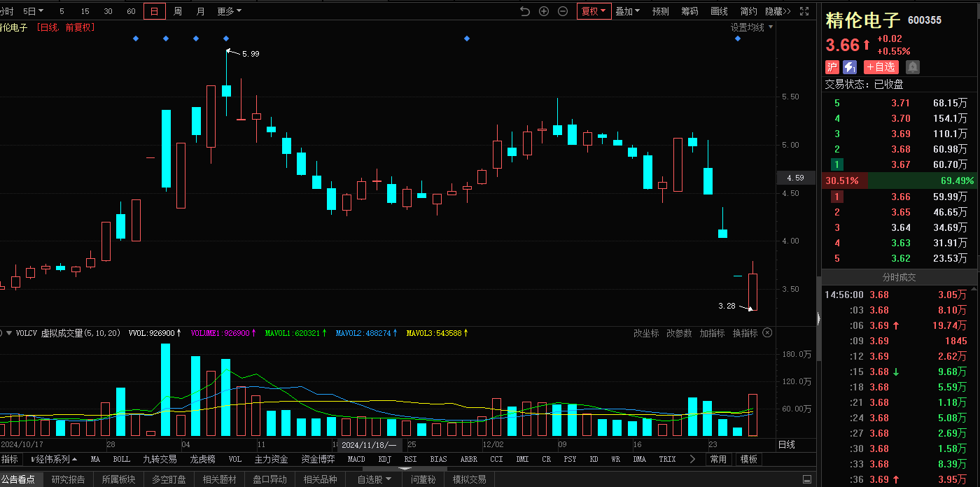Click the red 沪 market badge
The image size is (980, 487).
832,67
